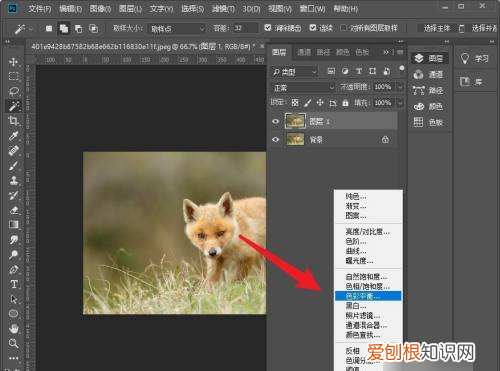Toggle the 连续 contiguous checkbox
Image resolution: width=500 pixels, height=371 pixels.
pyautogui.click(x=313, y=28)
